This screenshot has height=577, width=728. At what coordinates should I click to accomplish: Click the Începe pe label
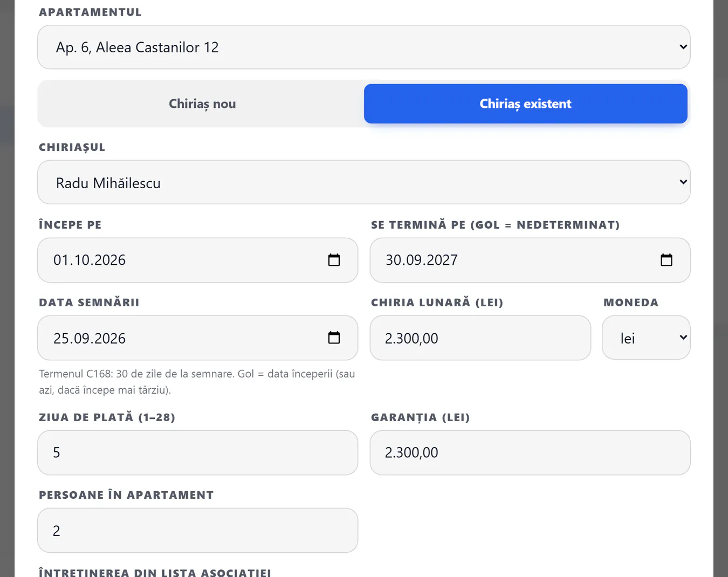[70, 225]
